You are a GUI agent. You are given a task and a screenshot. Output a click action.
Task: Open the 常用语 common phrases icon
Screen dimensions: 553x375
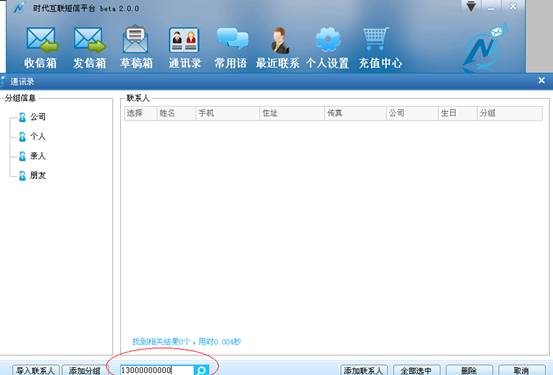(231, 47)
